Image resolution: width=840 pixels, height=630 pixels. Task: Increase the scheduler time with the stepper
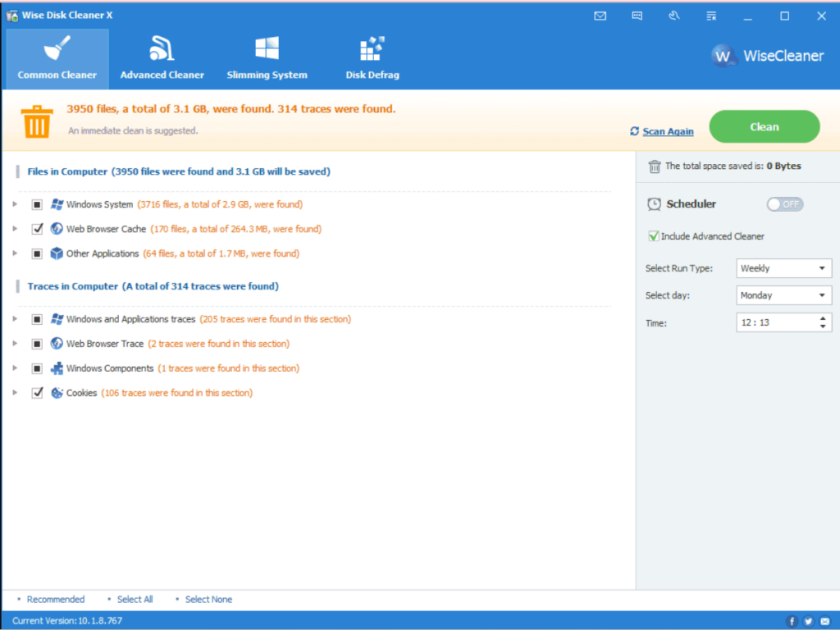[824, 318]
